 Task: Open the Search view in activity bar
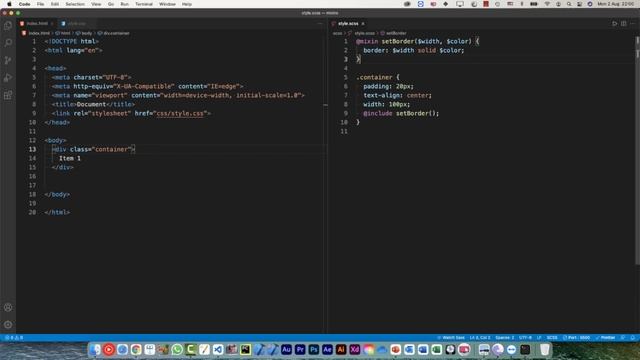click(x=8, y=43)
